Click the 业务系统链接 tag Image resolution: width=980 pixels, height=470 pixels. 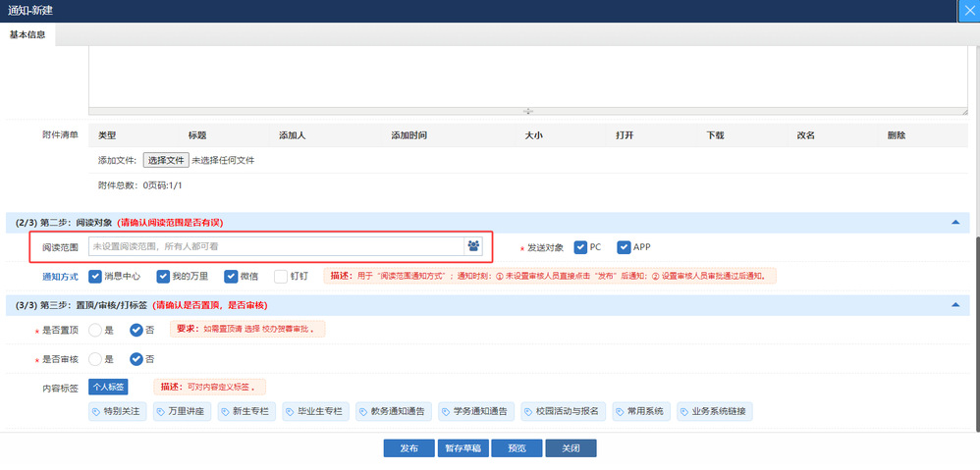pyautogui.click(x=713, y=411)
